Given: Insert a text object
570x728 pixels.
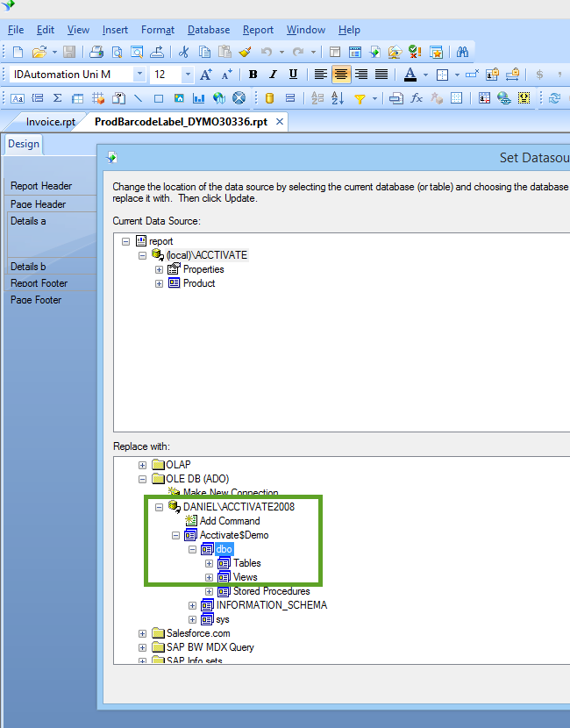Looking at the screenshot, I should tap(18, 98).
